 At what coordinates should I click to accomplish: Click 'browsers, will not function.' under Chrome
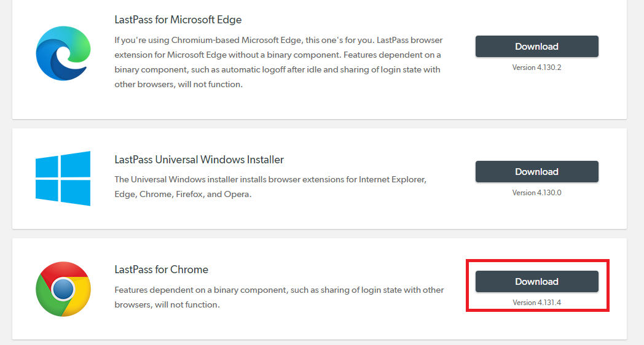tap(167, 304)
